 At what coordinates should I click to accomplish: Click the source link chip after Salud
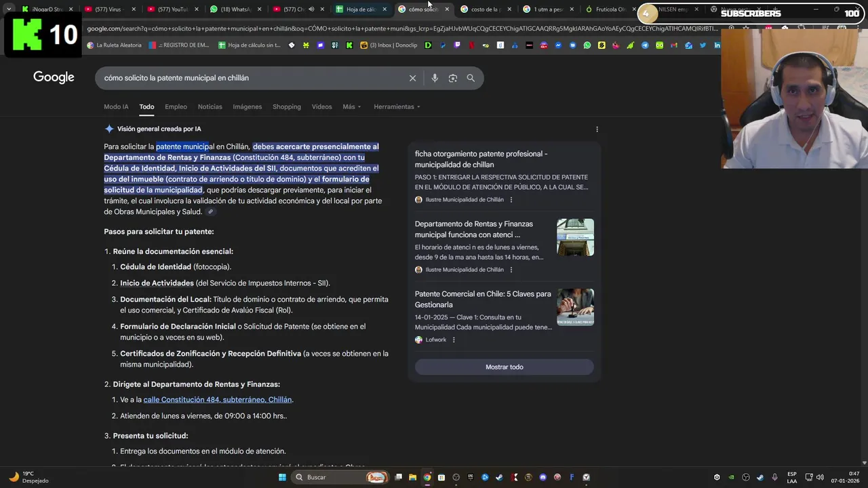tap(211, 211)
